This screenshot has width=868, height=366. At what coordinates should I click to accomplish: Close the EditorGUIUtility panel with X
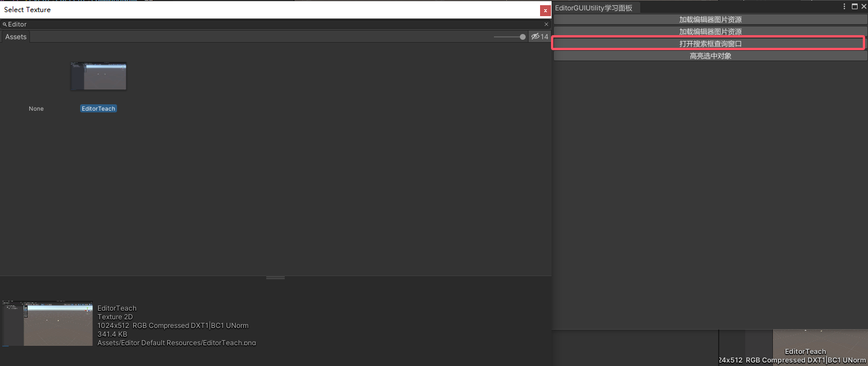(x=863, y=6)
